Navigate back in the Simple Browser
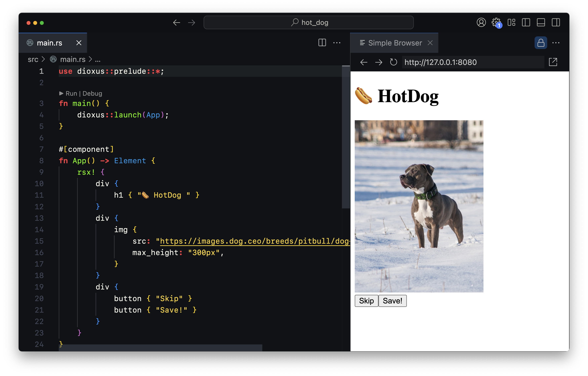 (364, 62)
